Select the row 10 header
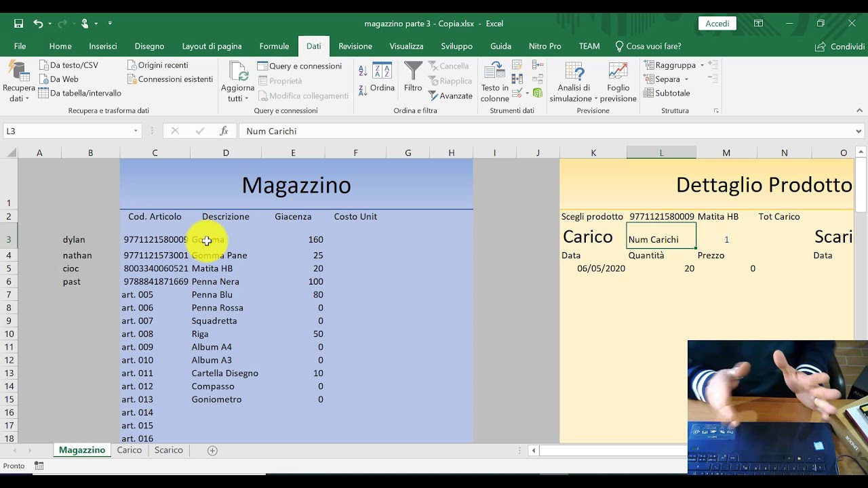This screenshot has width=868, height=488. [9, 334]
